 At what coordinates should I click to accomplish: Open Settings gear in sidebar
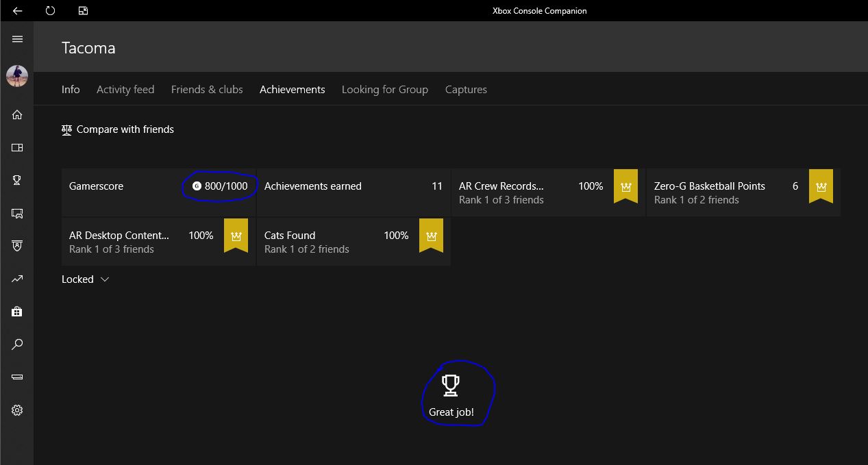pyautogui.click(x=17, y=410)
